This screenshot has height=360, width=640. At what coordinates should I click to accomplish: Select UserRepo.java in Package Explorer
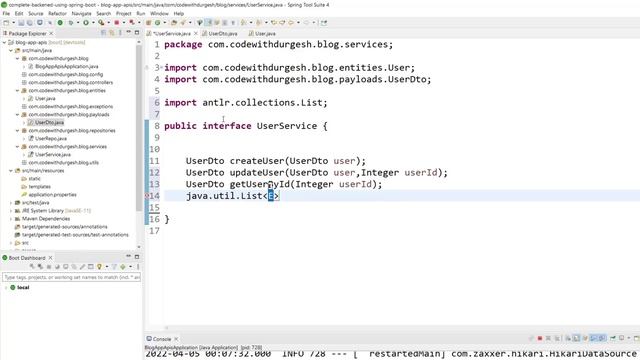point(51,138)
